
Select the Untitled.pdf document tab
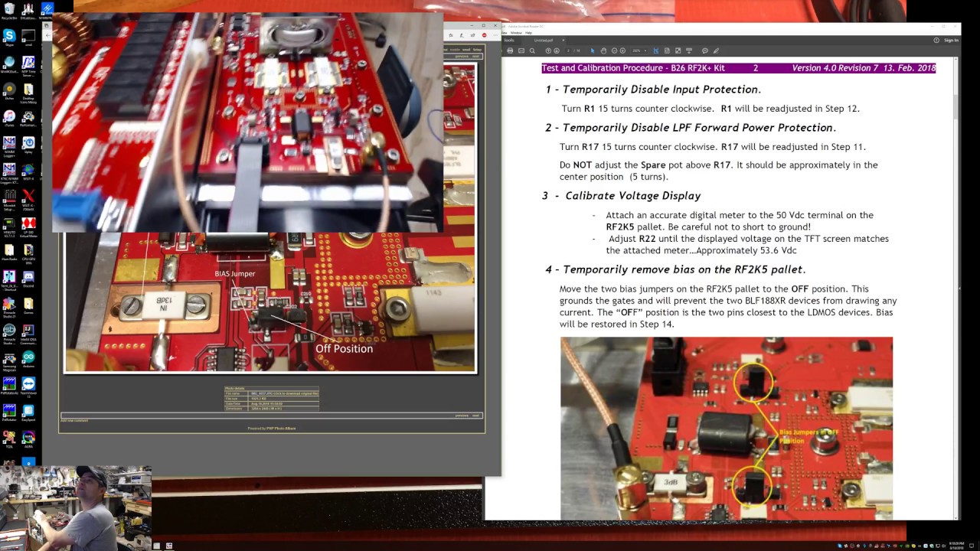click(x=544, y=41)
